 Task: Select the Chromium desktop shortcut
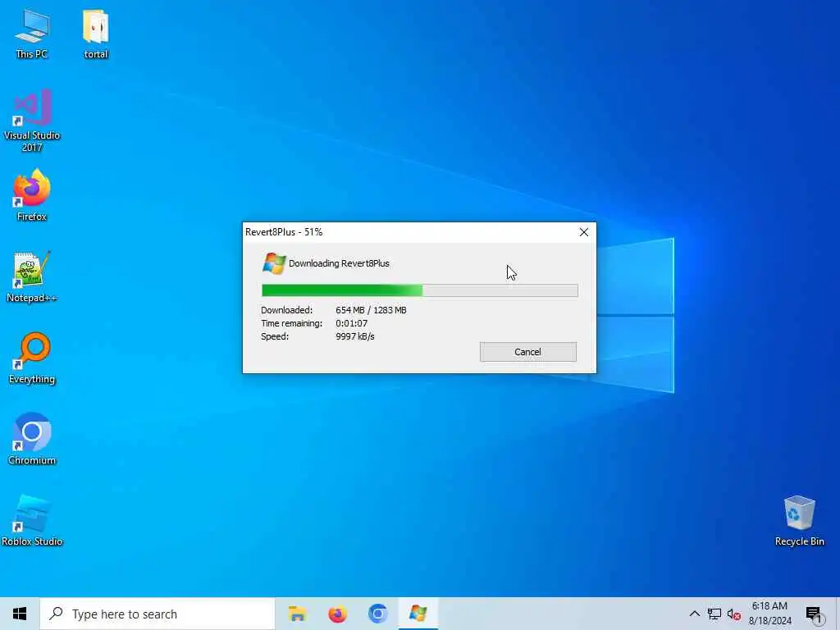[x=32, y=439]
